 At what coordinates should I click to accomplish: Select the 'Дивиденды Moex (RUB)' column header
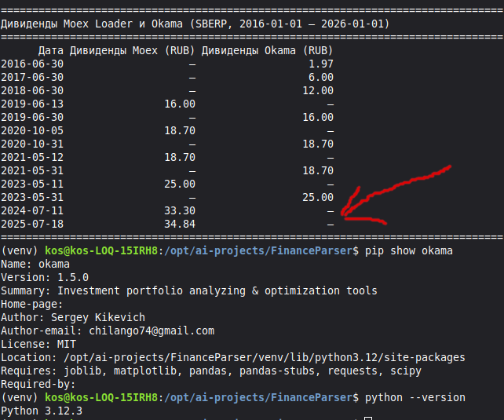coord(132,50)
